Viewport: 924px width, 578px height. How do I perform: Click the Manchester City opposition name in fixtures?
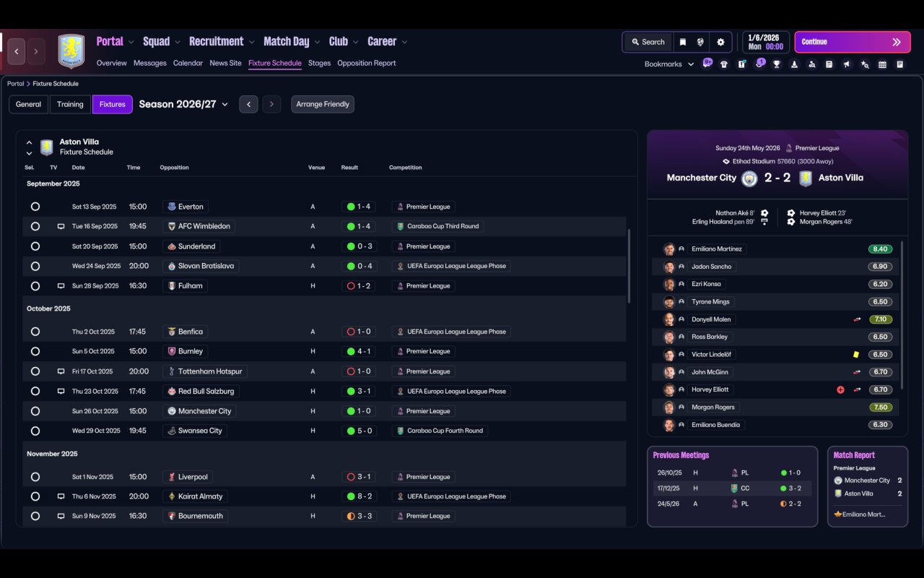pos(205,411)
